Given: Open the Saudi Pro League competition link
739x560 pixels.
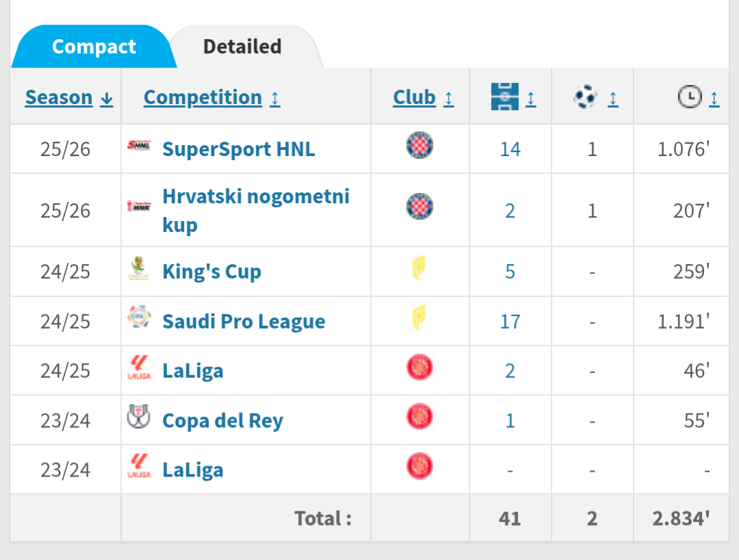Looking at the screenshot, I should (x=243, y=322).
